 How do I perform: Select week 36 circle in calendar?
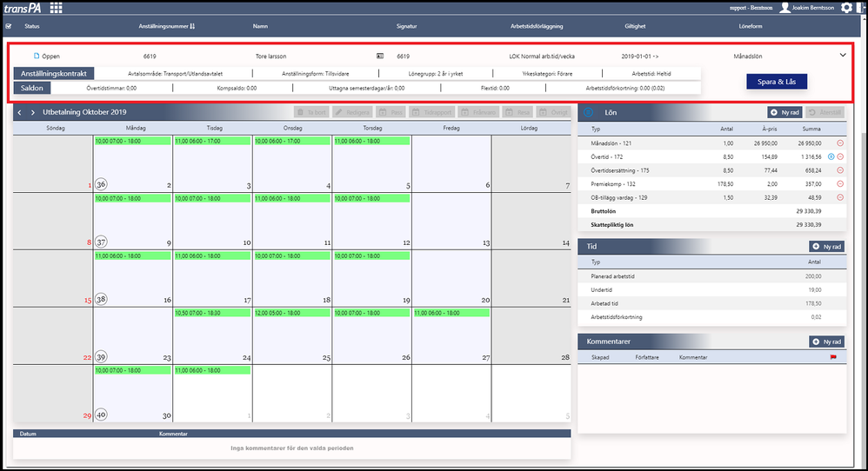coord(101,184)
